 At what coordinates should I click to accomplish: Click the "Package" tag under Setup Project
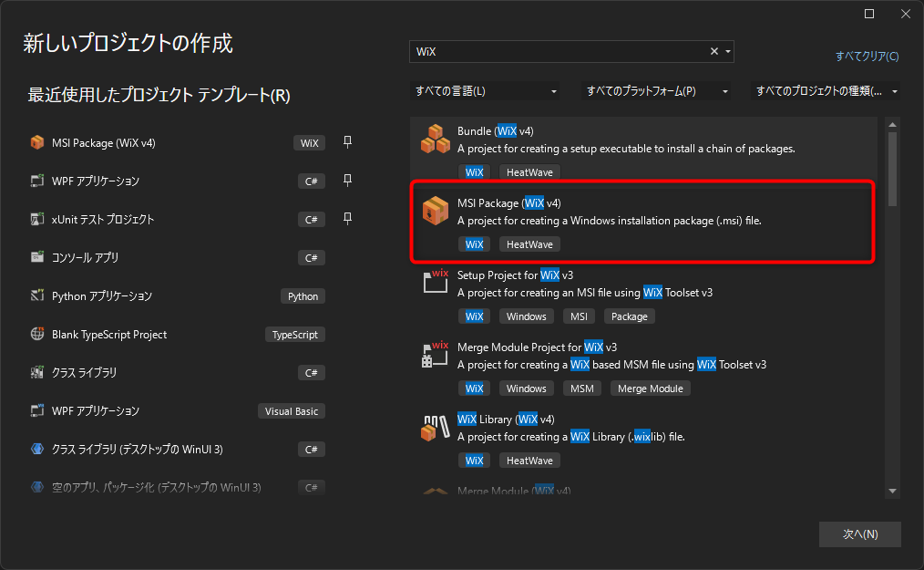(x=630, y=316)
